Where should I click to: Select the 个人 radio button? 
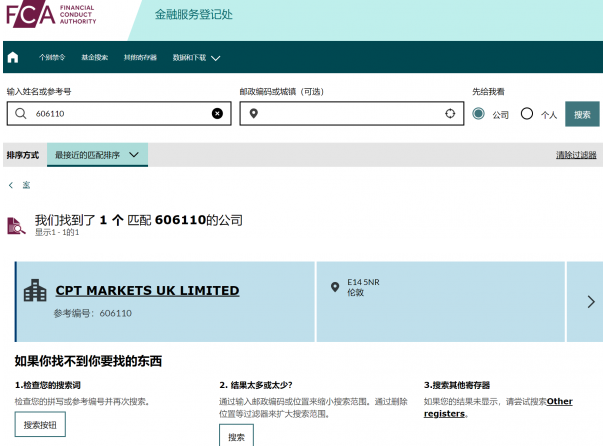point(527,114)
